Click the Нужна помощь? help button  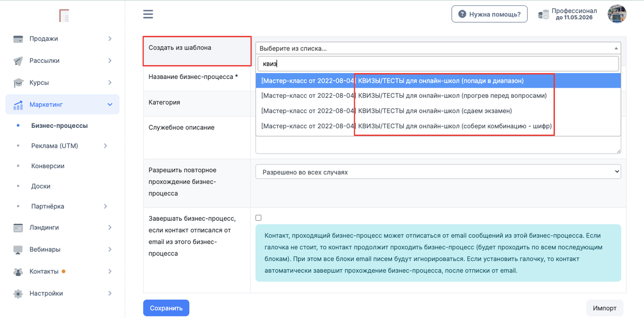point(489,14)
